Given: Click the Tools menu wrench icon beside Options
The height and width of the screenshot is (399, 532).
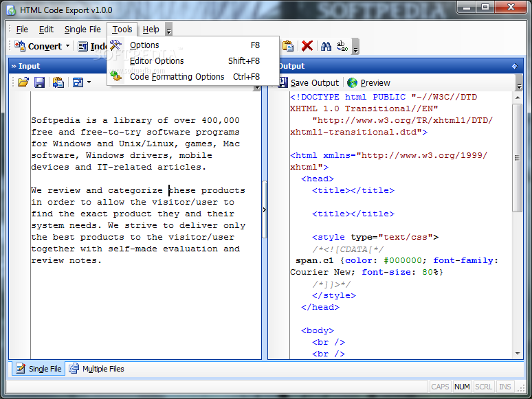Looking at the screenshot, I should click(x=115, y=45).
